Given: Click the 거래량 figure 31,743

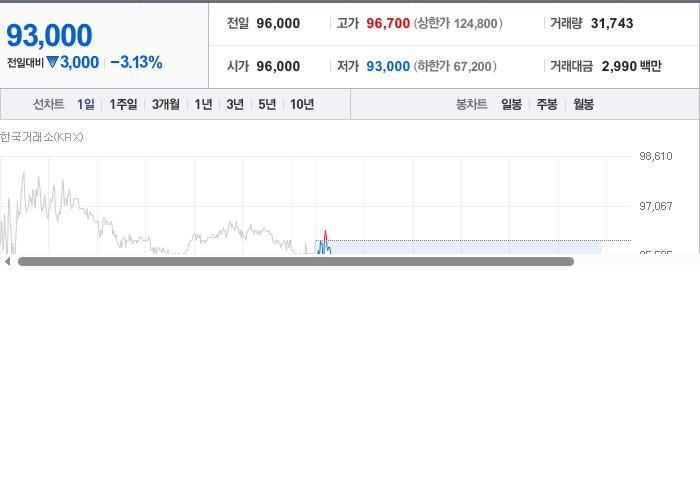Looking at the screenshot, I should click(612, 23).
